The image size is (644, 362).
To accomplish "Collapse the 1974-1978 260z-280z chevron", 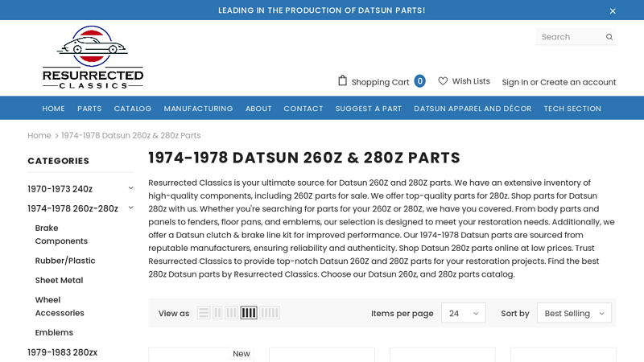I will coord(130,208).
